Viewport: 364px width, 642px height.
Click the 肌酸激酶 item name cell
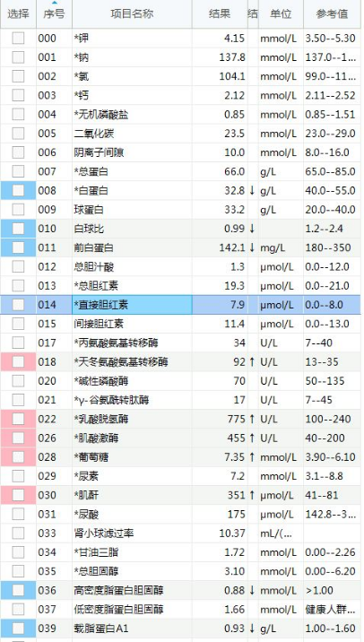tap(133, 438)
